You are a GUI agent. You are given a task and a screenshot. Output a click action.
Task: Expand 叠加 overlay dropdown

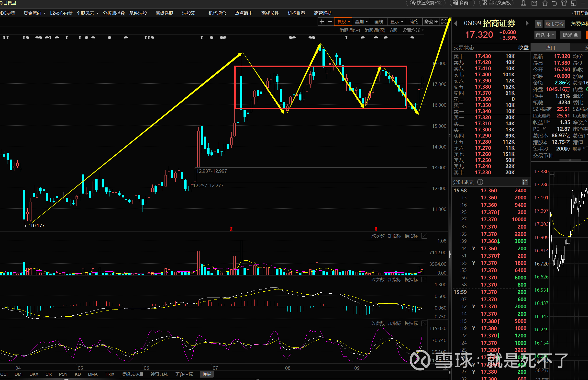tap(361, 22)
